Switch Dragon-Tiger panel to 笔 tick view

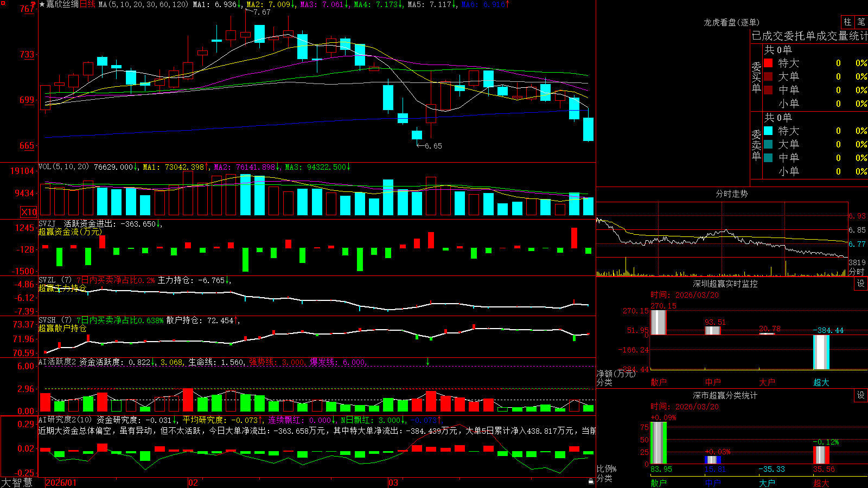861,22
